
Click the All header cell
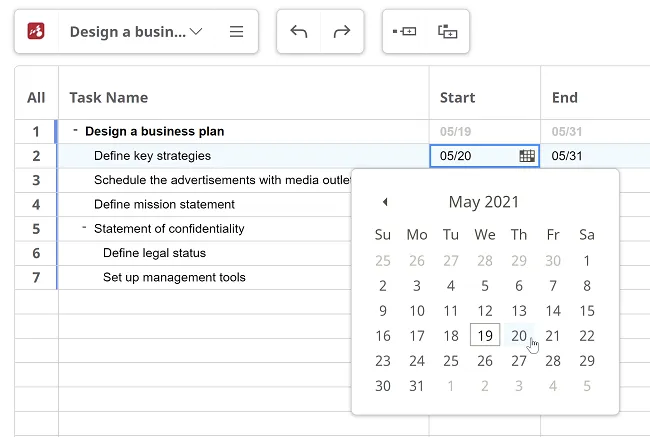[x=36, y=97]
